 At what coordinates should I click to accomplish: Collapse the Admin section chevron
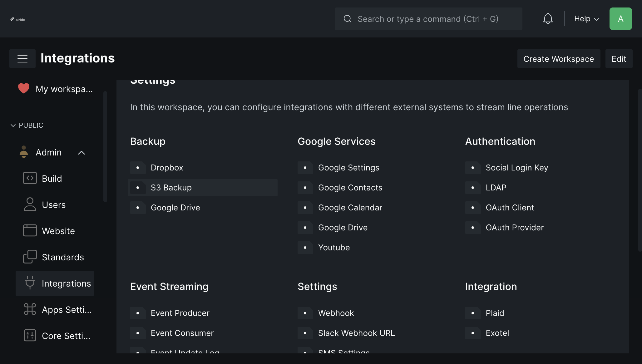[x=81, y=153]
